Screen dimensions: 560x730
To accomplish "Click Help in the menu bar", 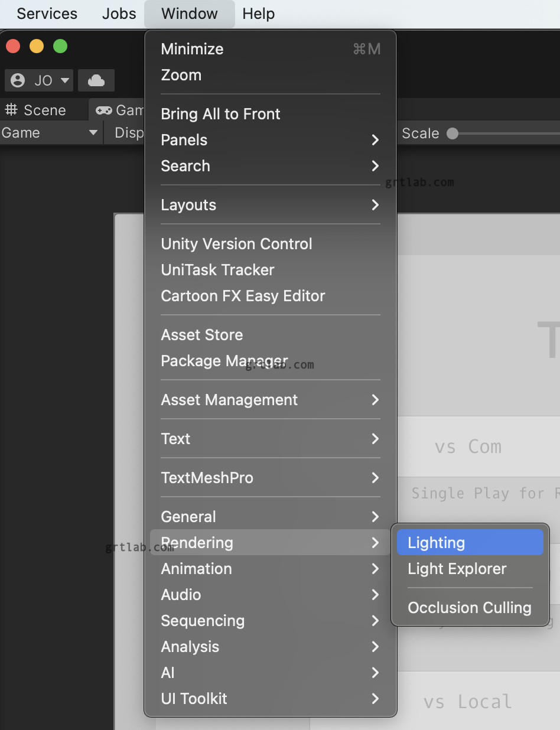I will [258, 14].
